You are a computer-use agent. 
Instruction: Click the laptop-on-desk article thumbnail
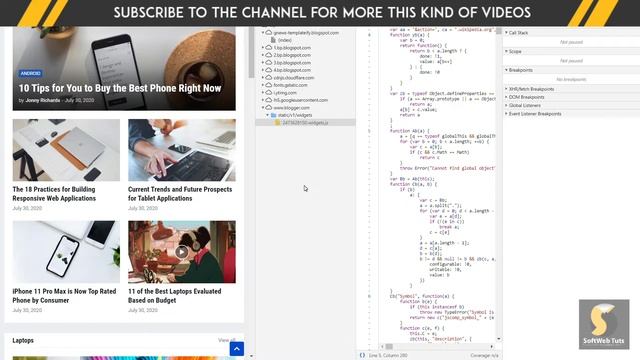(x=66, y=150)
